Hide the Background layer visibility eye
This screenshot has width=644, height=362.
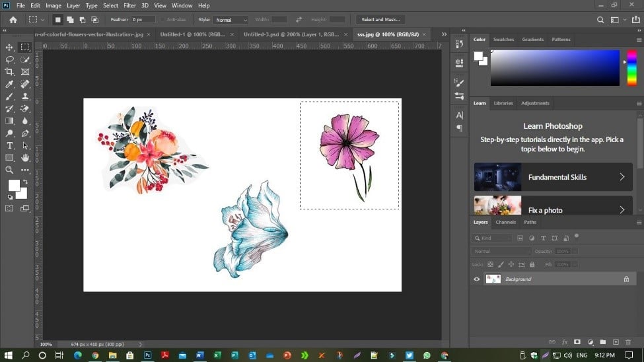(x=477, y=279)
